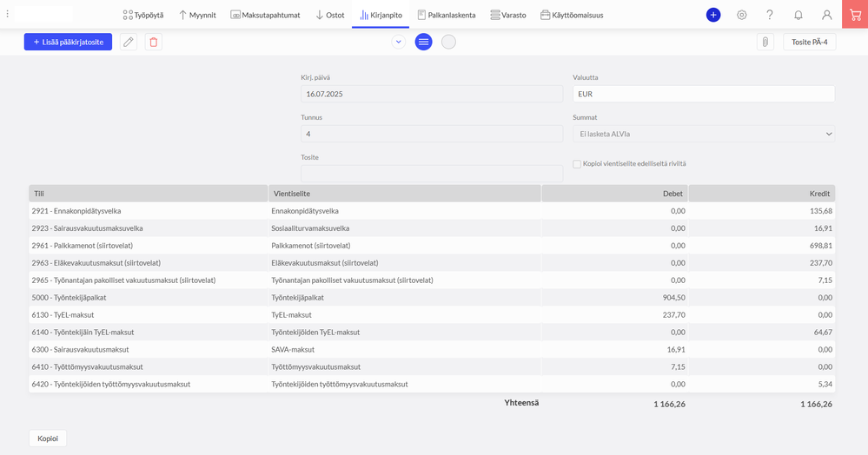
Task: Click the paperclip attachment icon
Action: point(765,42)
